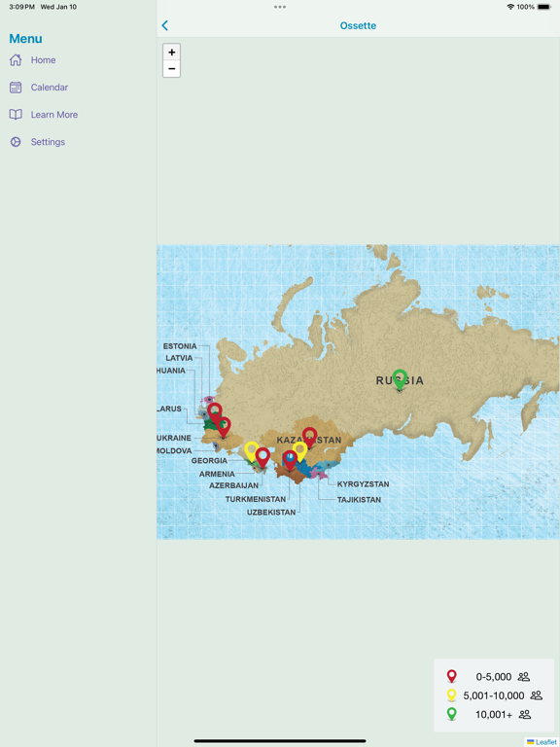Click the KYRGYZSTAN map label
This screenshot has height=747, width=560.
pyautogui.click(x=364, y=484)
